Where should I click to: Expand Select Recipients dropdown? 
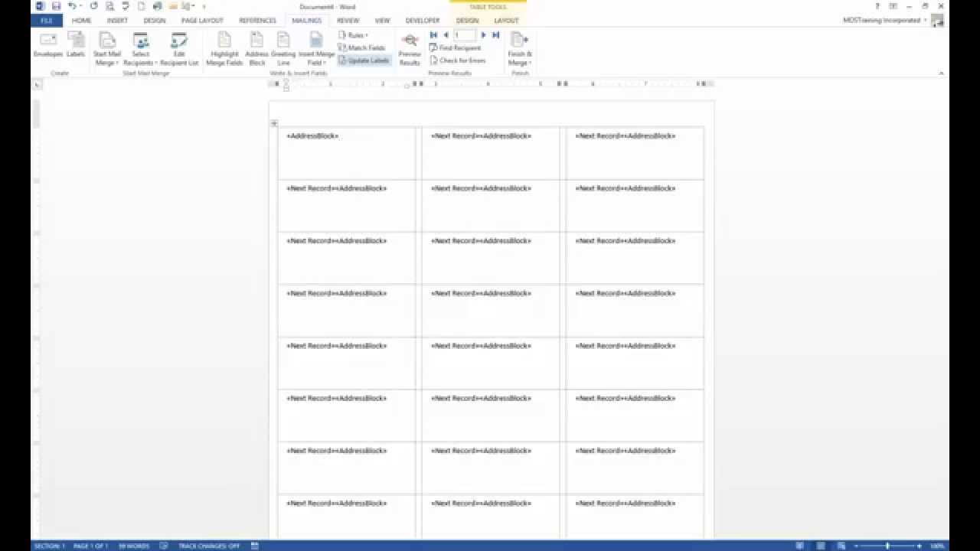click(x=141, y=49)
